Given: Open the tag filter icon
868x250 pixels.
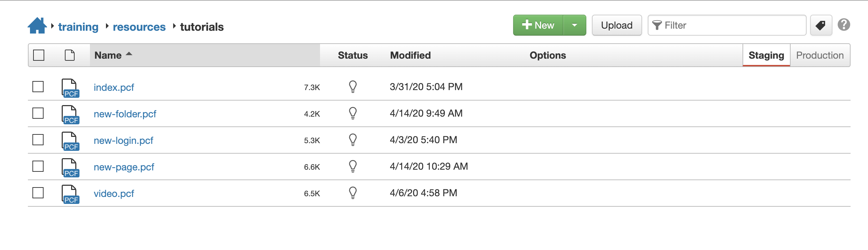Looking at the screenshot, I should [x=821, y=25].
